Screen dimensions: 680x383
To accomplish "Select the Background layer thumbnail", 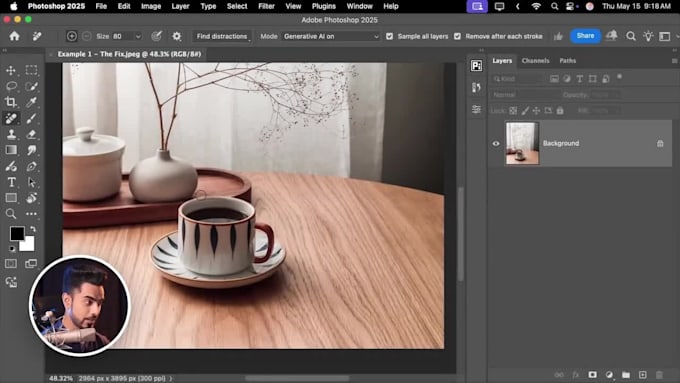I will pos(522,143).
